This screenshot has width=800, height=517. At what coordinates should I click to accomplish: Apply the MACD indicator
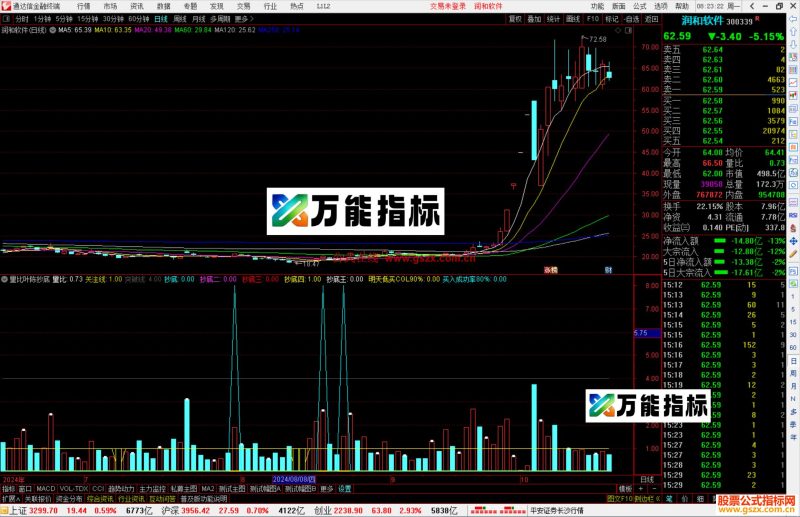(46, 489)
